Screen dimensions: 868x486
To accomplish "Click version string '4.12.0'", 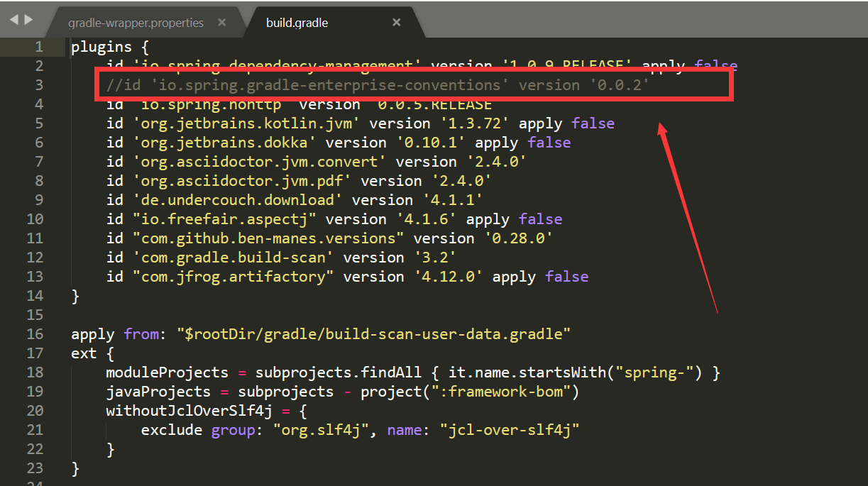I will pyautogui.click(x=449, y=277).
